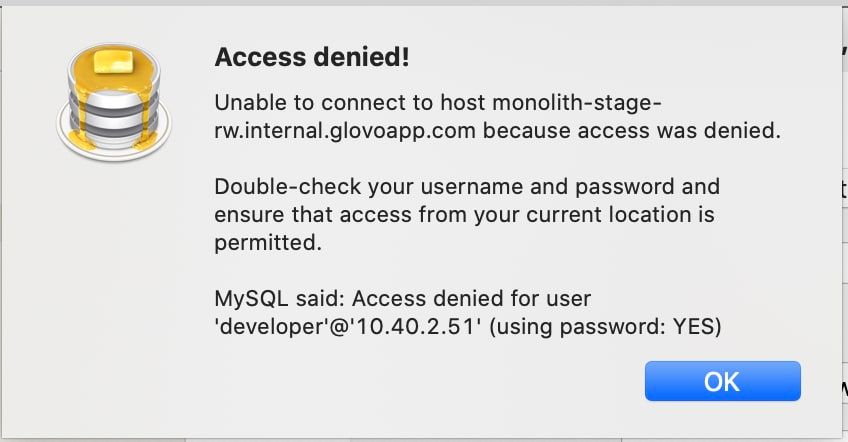This screenshot has width=848, height=442.
Task: Click the "MySQL said:" label
Action: tap(280, 299)
